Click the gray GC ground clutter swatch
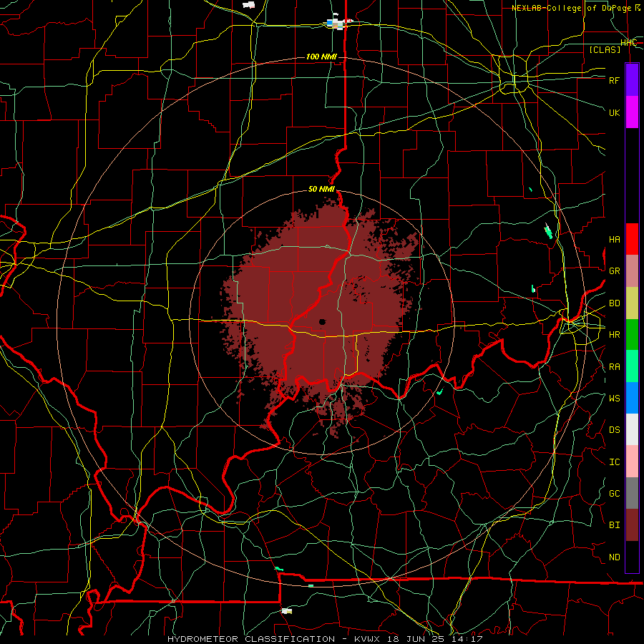Image resolution: width=644 pixels, height=644 pixels. [x=632, y=493]
